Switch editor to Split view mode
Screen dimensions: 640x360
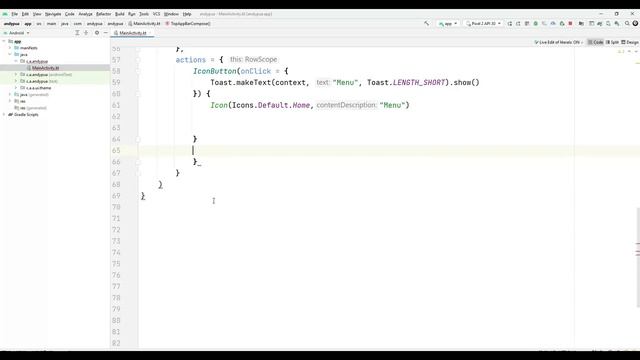coord(612,42)
